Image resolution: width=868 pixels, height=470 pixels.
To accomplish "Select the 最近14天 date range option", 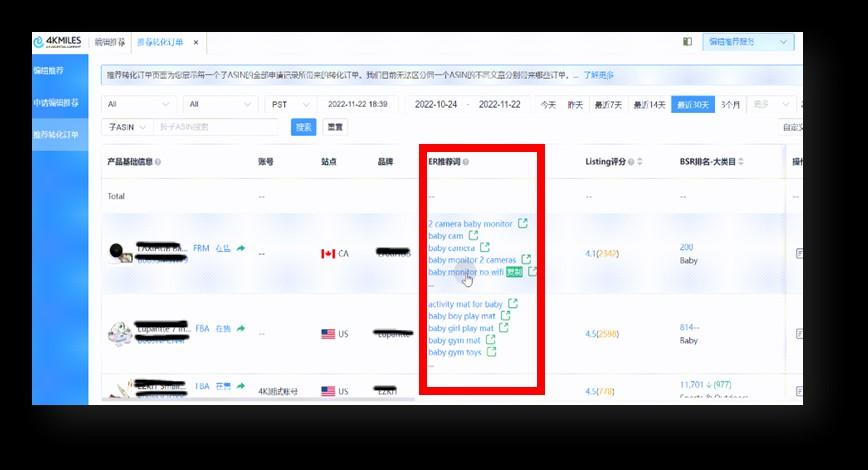I will (x=649, y=105).
